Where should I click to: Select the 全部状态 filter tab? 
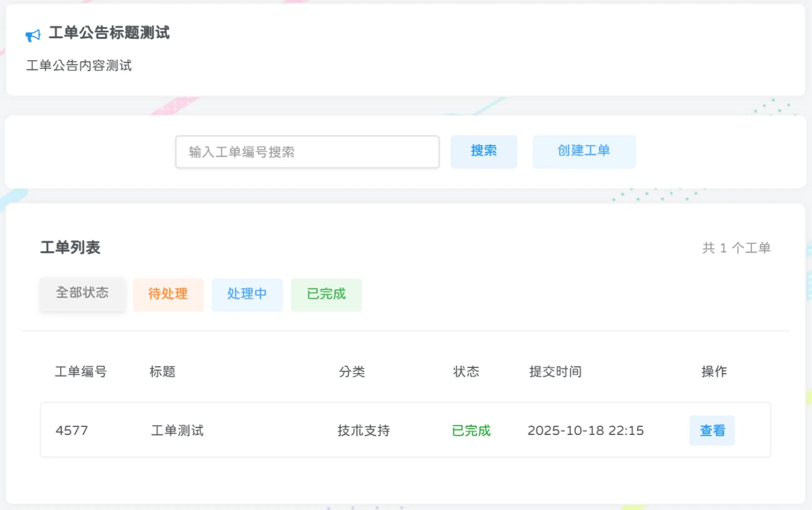(82, 293)
